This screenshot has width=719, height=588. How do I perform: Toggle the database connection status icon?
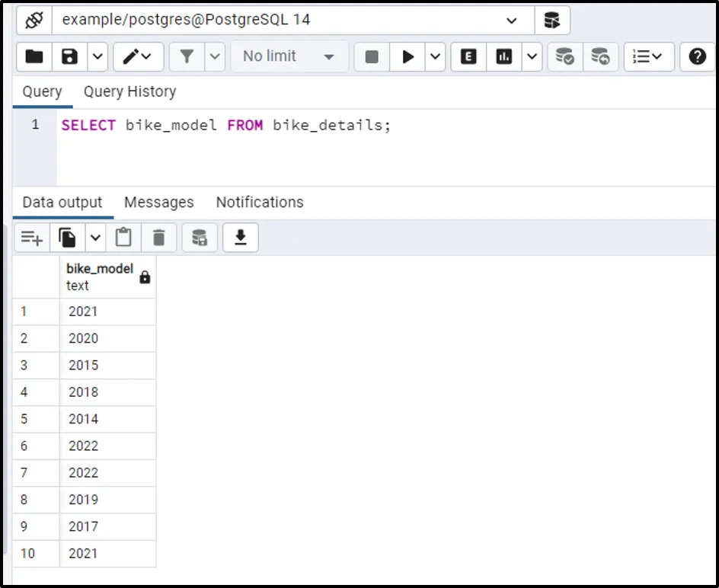click(x=34, y=20)
